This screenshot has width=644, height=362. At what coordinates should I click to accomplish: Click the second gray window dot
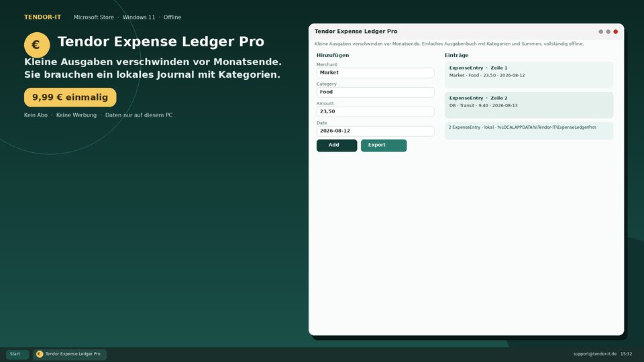608,32
